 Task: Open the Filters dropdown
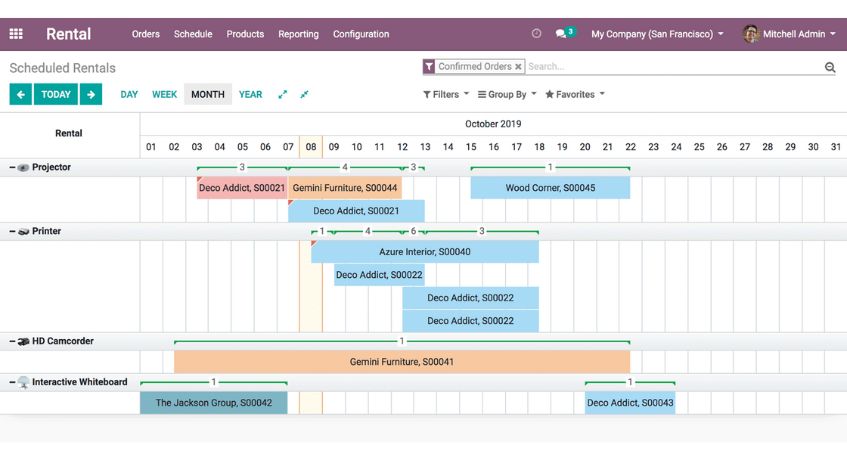pos(446,95)
